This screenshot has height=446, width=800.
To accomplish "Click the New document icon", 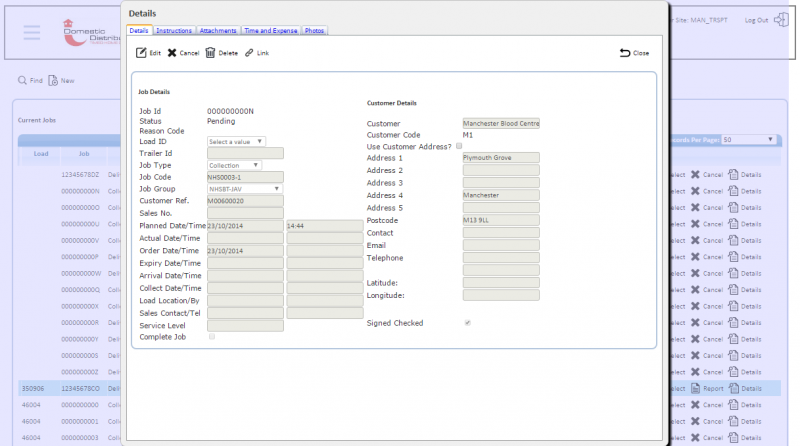I will (x=53, y=80).
